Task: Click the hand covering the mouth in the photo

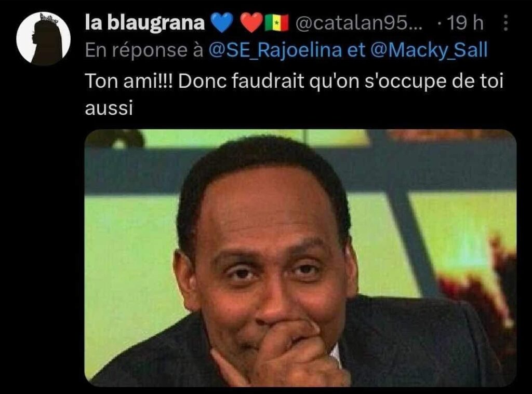Action: [x=288, y=352]
